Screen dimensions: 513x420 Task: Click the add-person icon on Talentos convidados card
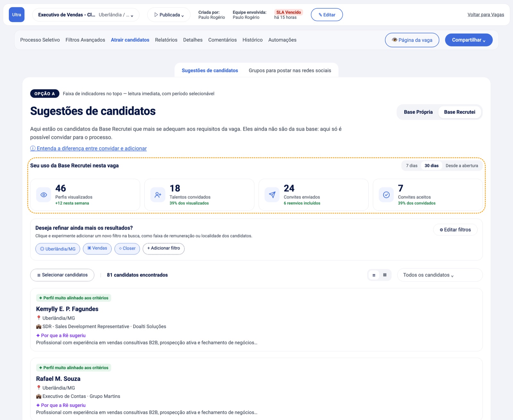(158, 195)
